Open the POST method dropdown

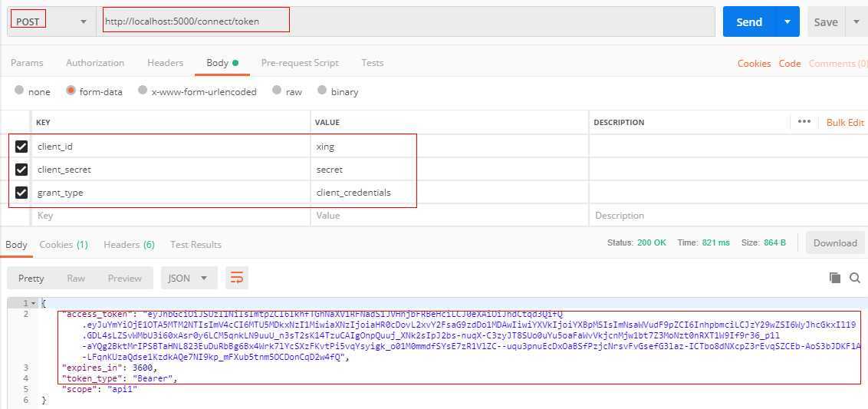[x=51, y=21]
